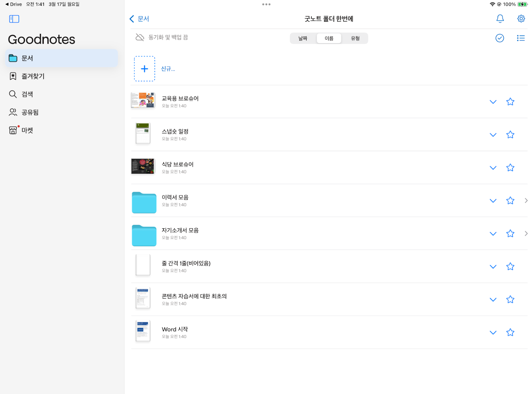
Task: Expand options chevron for Word 시작
Action: point(493,333)
